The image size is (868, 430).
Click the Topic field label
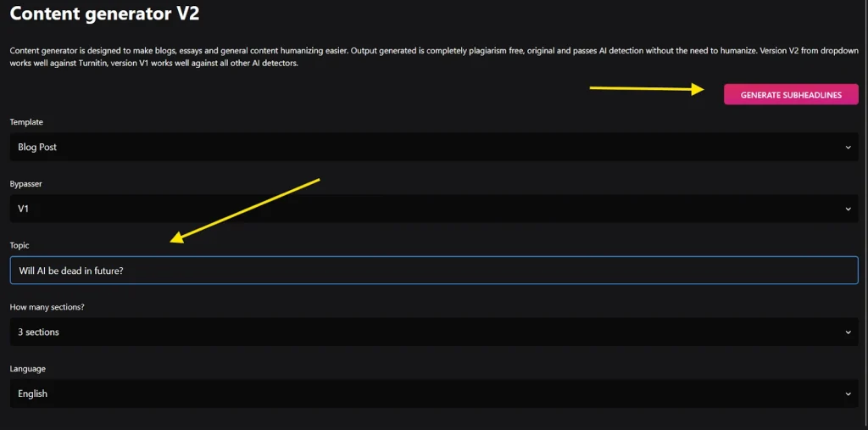(19, 245)
